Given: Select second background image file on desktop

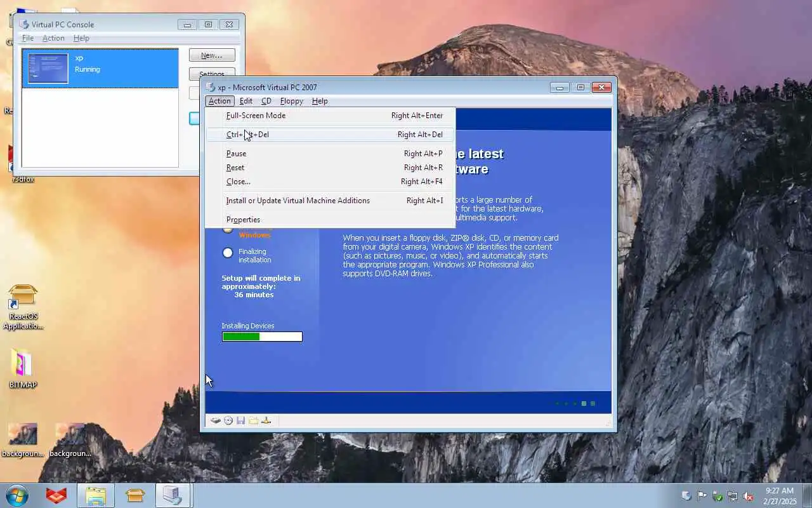Looking at the screenshot, I should (x=70, y=440).
